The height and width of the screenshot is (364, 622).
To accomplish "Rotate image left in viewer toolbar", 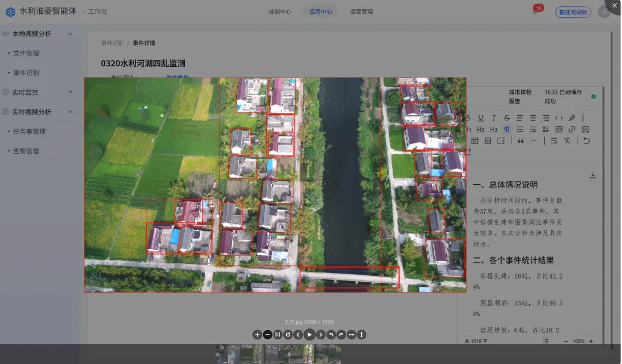I will [x=331, y=335].
